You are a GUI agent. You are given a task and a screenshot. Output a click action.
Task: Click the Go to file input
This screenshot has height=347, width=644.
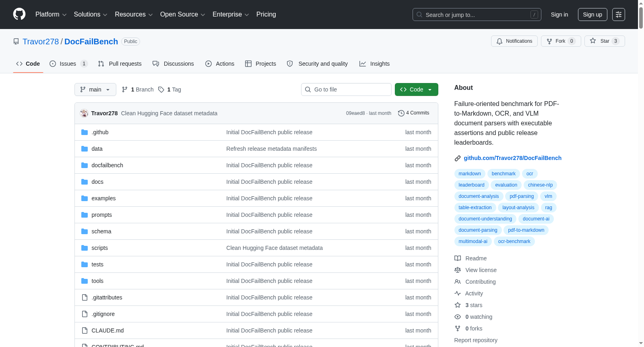[x=346, y=89]
